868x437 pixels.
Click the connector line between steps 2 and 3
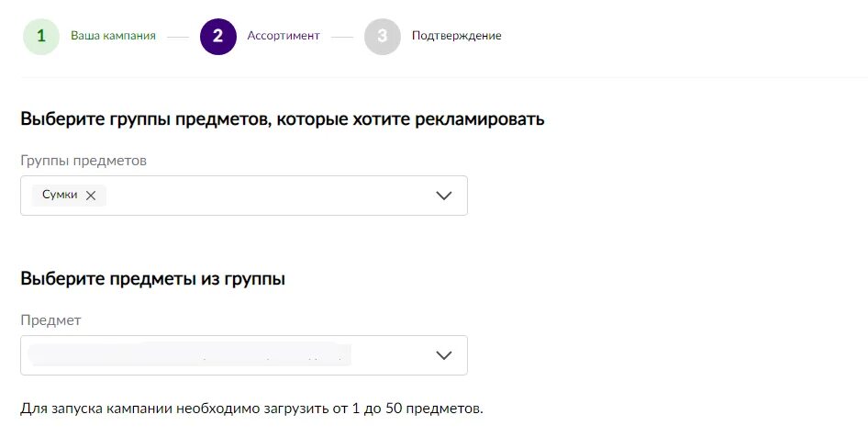(x=342, y=38)
